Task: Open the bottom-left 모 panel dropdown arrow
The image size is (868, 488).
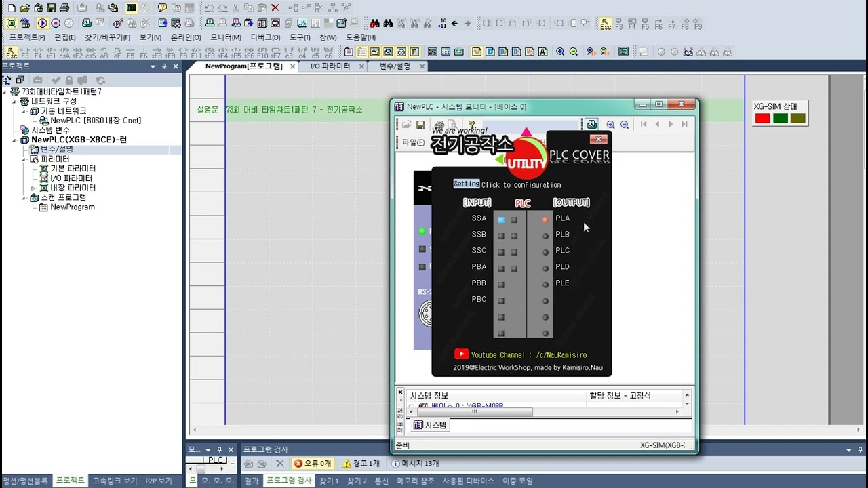Action: point(208,449)
